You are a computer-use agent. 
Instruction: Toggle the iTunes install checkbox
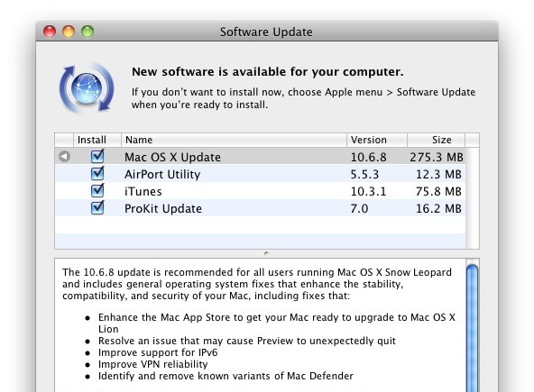click(97, 190)
